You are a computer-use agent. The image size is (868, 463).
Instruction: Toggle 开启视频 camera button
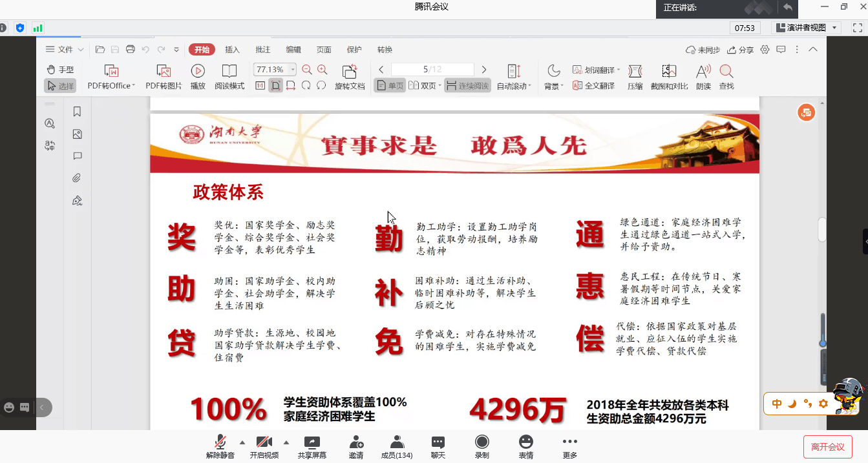[x=264, y=442]
